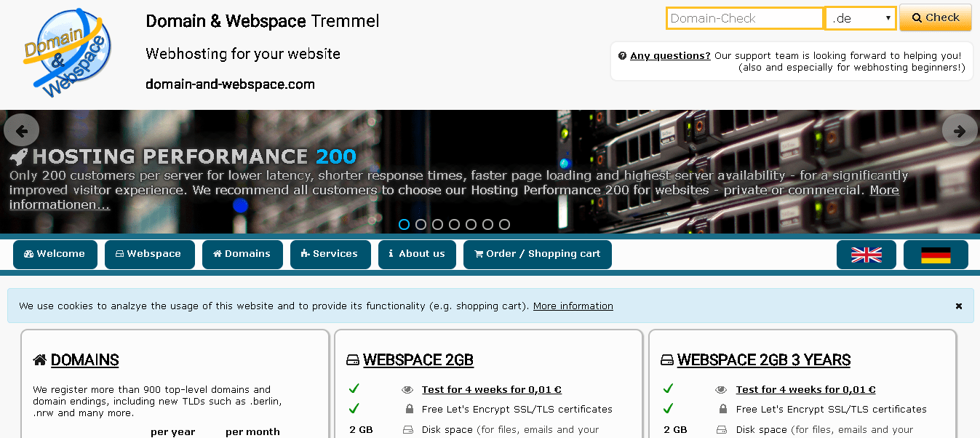Follow the Any questions? support link
Screen dimensions: 980x438
[670, 55]
